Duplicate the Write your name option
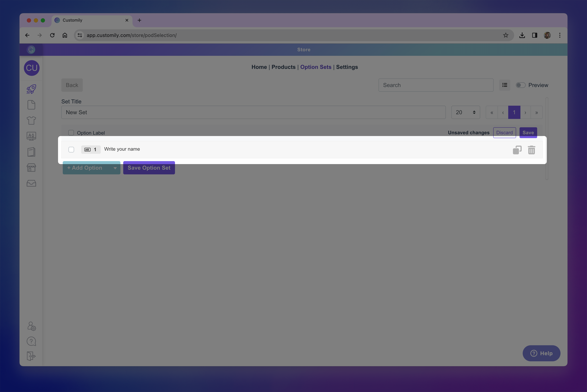This screenshot has height=392, width=587. [x=517, y=150]
